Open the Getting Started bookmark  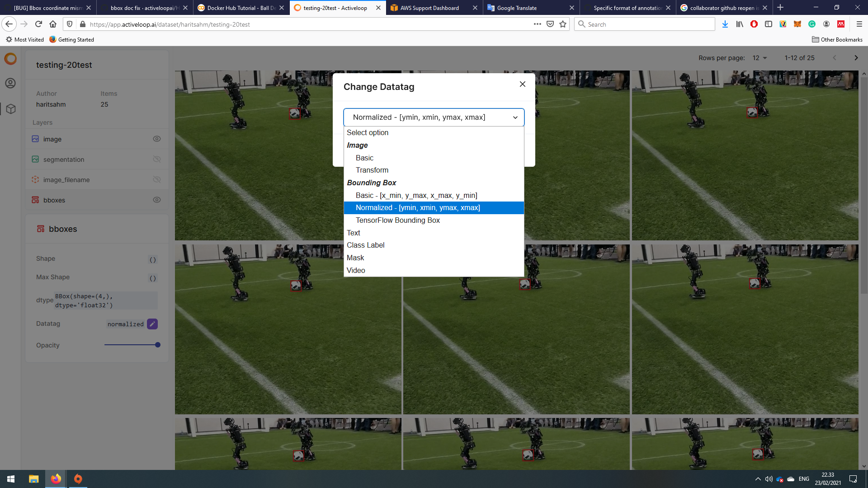[x=71, y=39]
